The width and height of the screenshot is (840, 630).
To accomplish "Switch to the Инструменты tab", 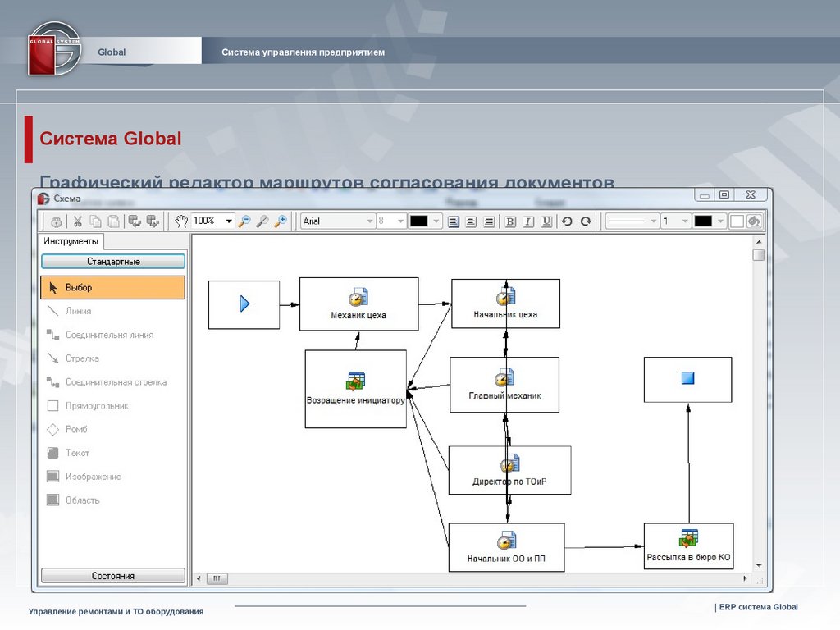I will point(71,241).
